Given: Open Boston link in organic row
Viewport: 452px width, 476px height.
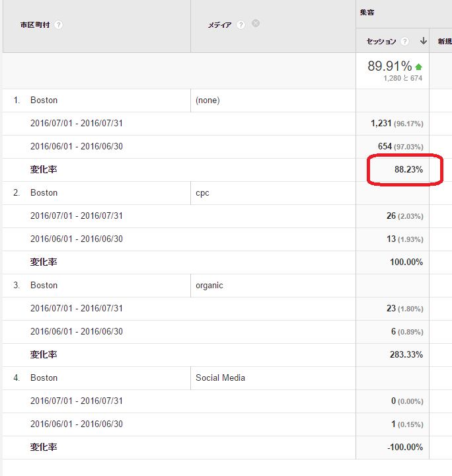Looking at the screenshot, I should (x=44, y=286).
